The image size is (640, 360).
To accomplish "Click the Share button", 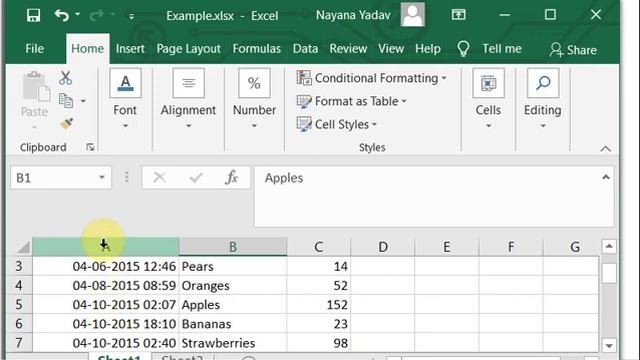I will (573, 50).
